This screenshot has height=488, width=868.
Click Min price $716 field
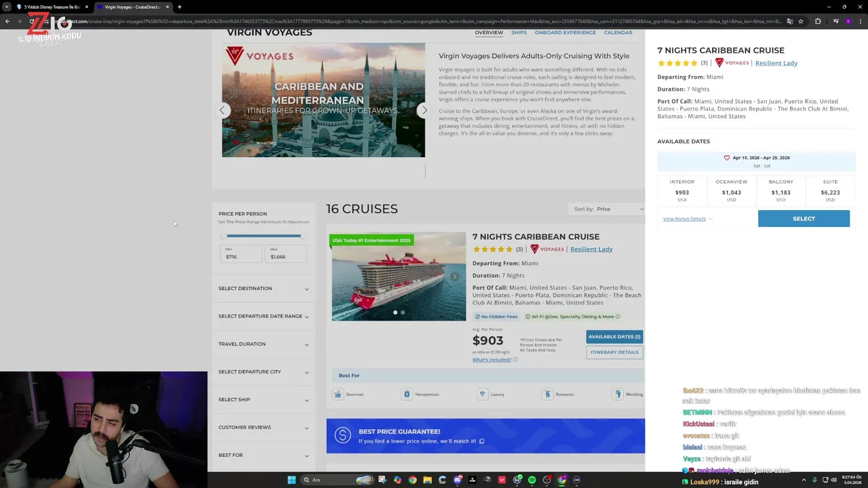pyautogui.click(x=241, y=253)
